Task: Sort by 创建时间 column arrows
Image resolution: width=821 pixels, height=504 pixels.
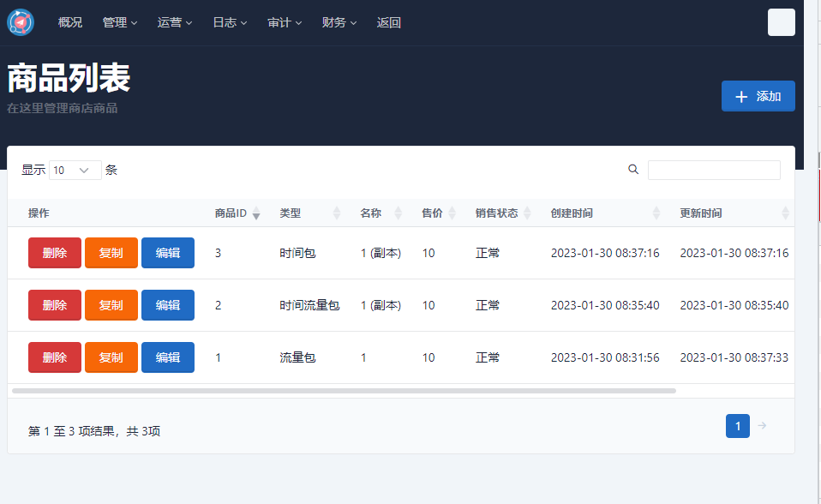Action: click(656, 213)
